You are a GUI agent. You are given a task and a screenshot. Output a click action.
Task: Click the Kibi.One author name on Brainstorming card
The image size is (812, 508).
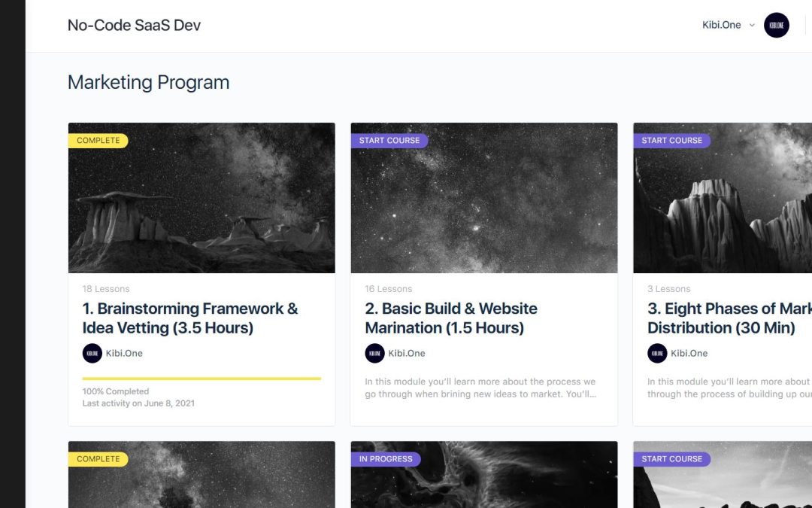(x=124, y=354)
